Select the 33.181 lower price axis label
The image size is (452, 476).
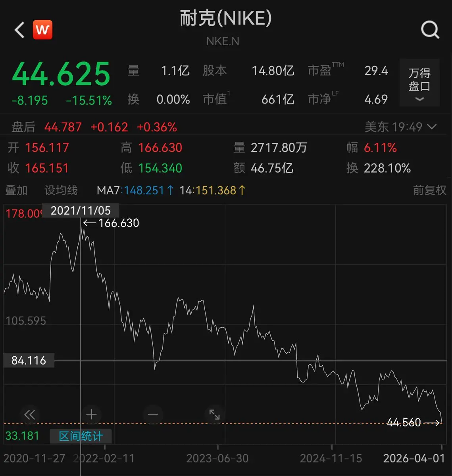pyautogui.click(x=22, y=436)
